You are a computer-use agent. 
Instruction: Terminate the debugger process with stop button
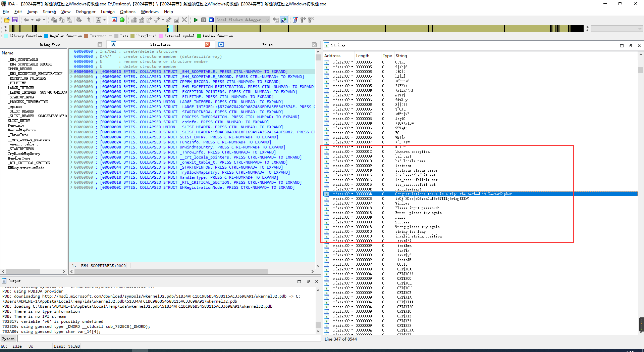click(x=211, y=20)
